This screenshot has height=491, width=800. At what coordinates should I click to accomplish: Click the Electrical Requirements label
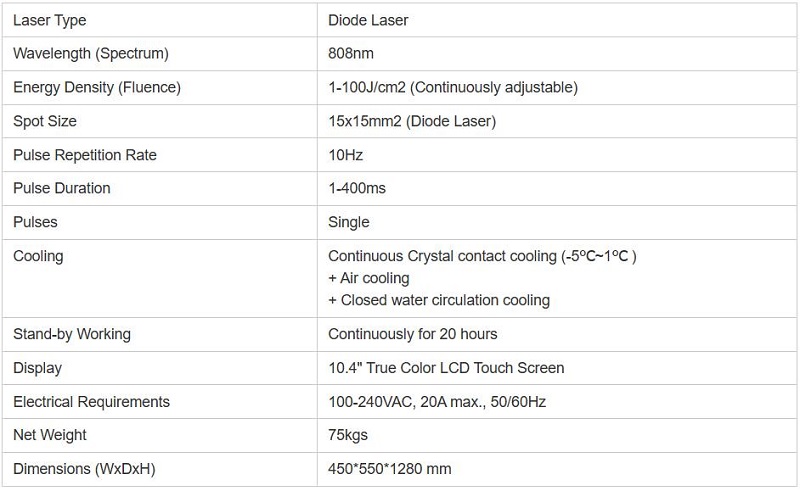coord(91,402)
